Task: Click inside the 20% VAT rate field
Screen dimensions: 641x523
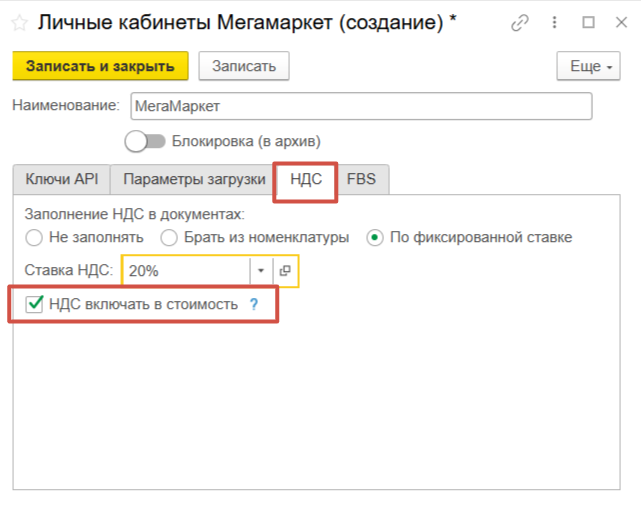Action: point(186,271)
